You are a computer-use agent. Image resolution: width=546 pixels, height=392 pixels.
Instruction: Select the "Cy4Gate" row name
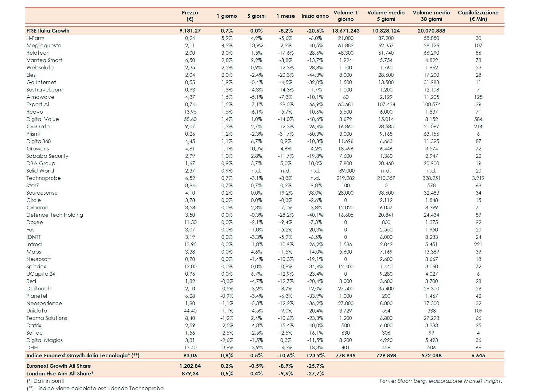tap(38, 126)
